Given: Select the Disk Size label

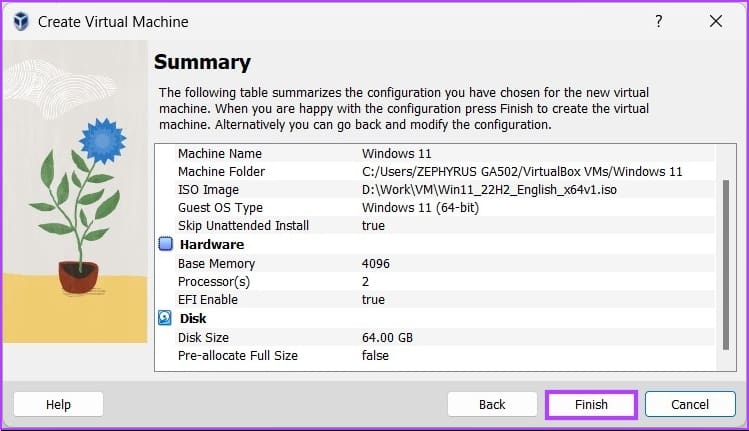Looking at the screenshot, I should coord(203,338).
